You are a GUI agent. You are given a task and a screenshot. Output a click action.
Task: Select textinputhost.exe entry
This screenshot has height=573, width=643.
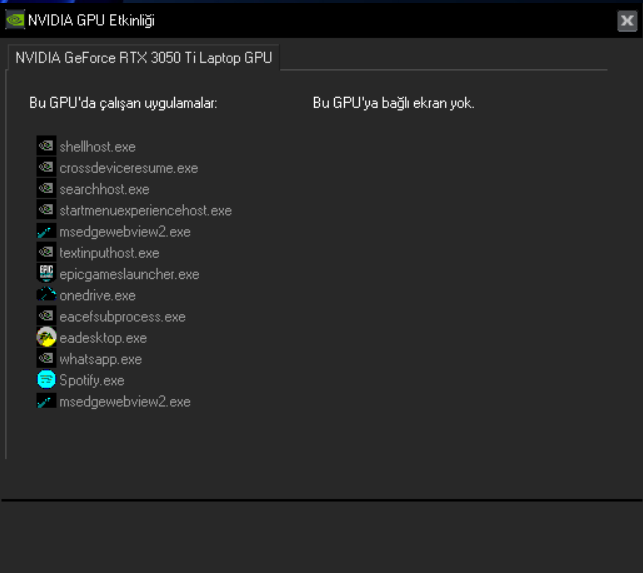tap(109, 253)
